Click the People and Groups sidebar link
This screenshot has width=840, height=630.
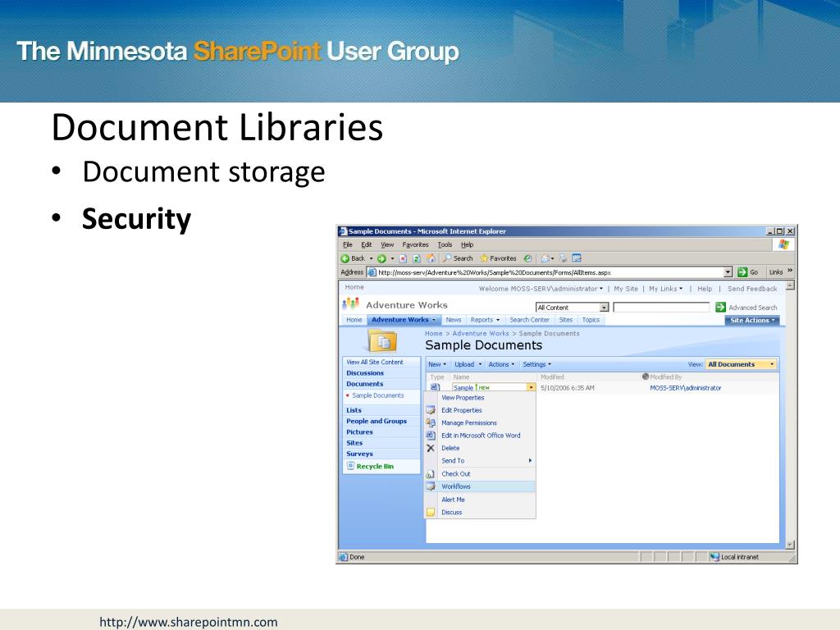[377, 421]
